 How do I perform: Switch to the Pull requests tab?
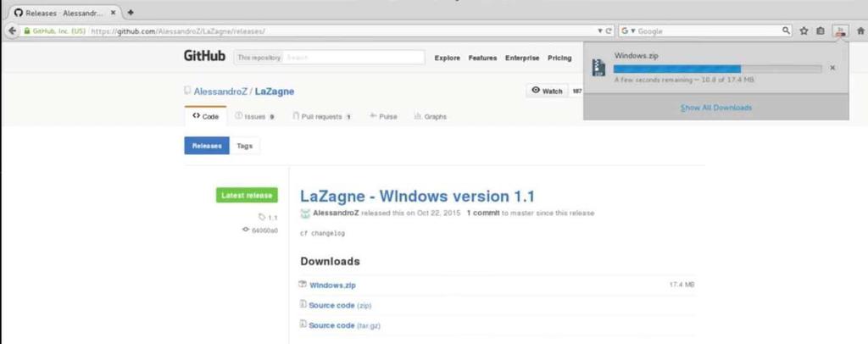pos(322,117)
